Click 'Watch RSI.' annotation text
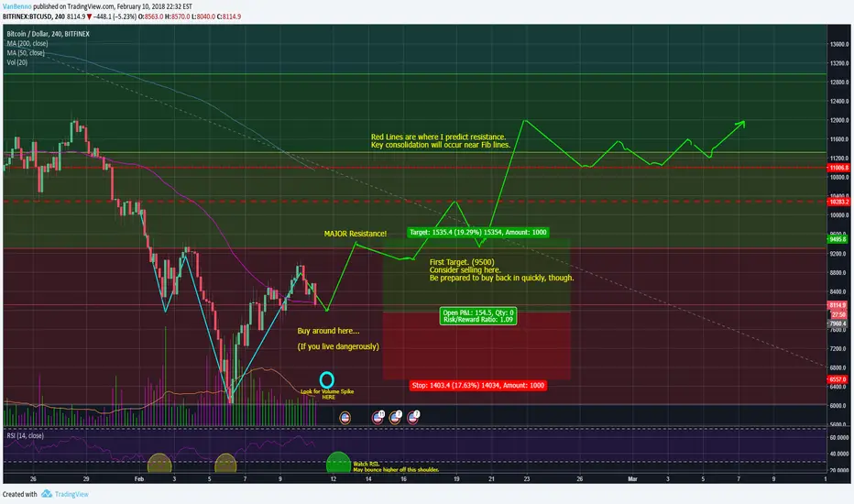The image size is (854, 504). click(366, 464)
